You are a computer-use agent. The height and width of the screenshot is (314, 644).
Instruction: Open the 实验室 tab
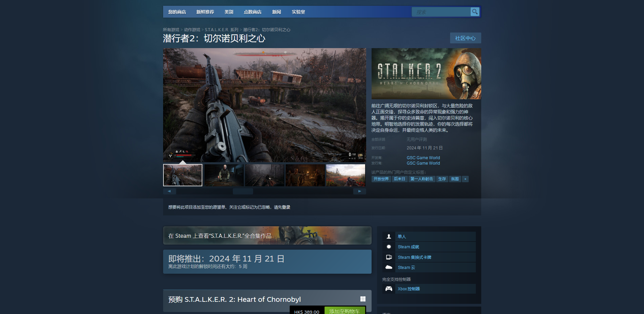tap(298, 12)
